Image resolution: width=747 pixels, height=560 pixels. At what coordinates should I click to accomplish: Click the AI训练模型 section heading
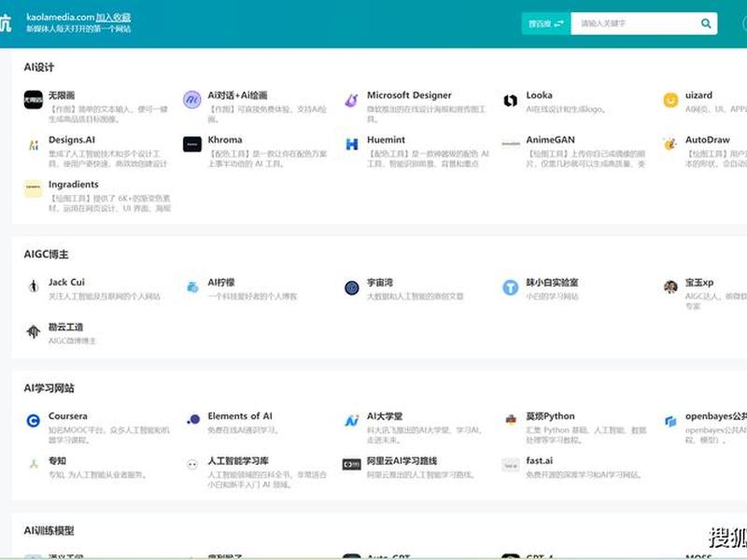49,530
